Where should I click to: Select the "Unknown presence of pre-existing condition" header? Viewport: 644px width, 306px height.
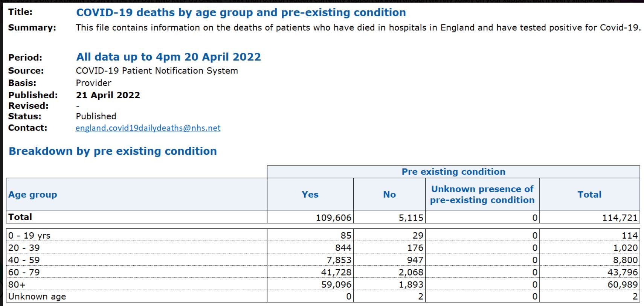(x=482, y=194)
